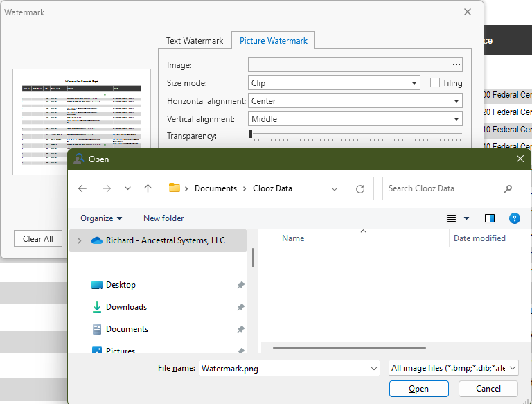Screen dimensions: 532x404
Task: Switch to the Text Watermark tab
Action: 195,41
